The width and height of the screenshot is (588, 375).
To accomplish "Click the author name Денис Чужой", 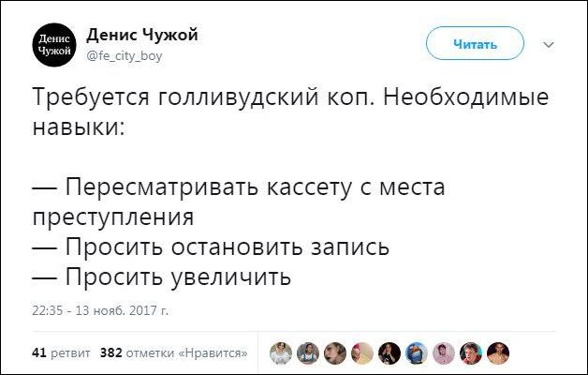I will (x=141, y=35).
